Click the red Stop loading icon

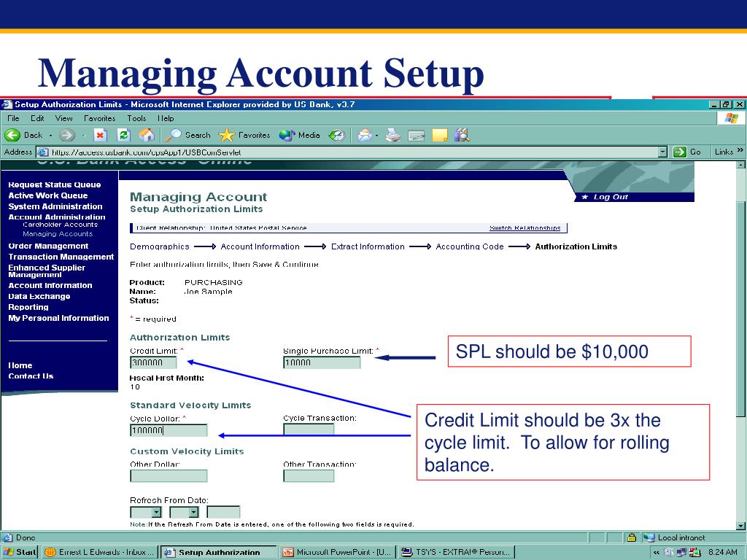coord(100,135)
